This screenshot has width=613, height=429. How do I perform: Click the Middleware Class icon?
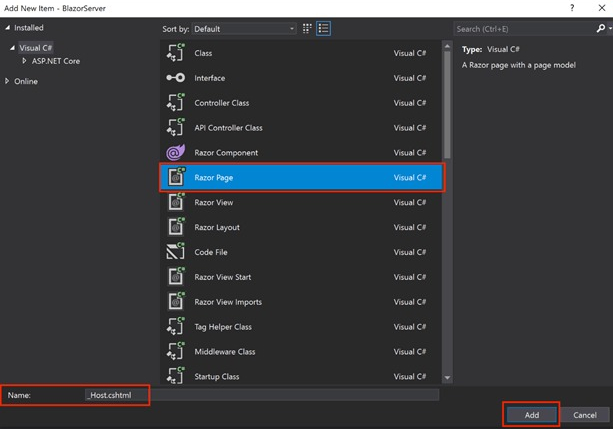[x=176, y=352]
